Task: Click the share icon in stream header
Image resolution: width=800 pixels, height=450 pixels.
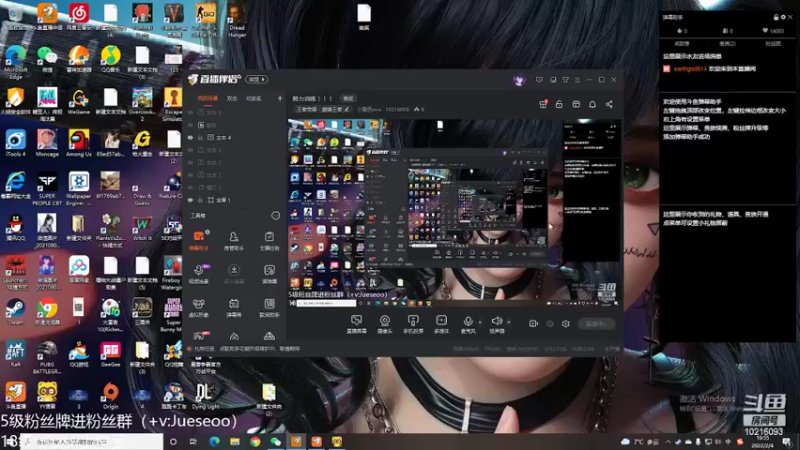Action: tap(609, 104)
